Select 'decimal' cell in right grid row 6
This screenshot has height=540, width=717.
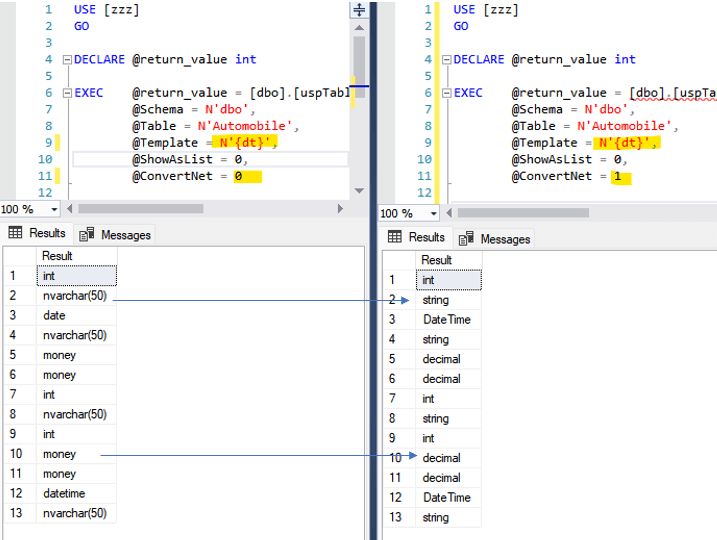[449, 379]
